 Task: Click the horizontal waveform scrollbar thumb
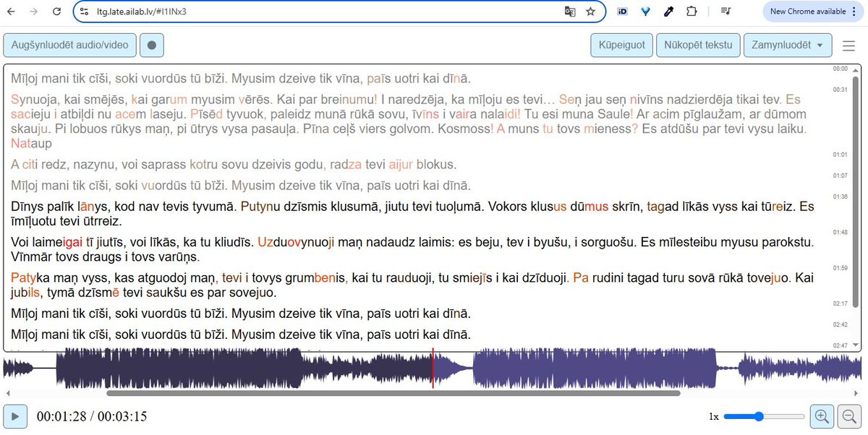click(x=393, y=393)
